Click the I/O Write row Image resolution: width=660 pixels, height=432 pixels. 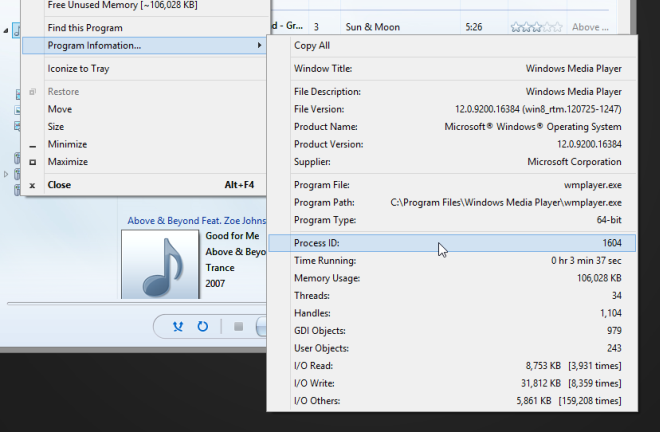(452, 383)
